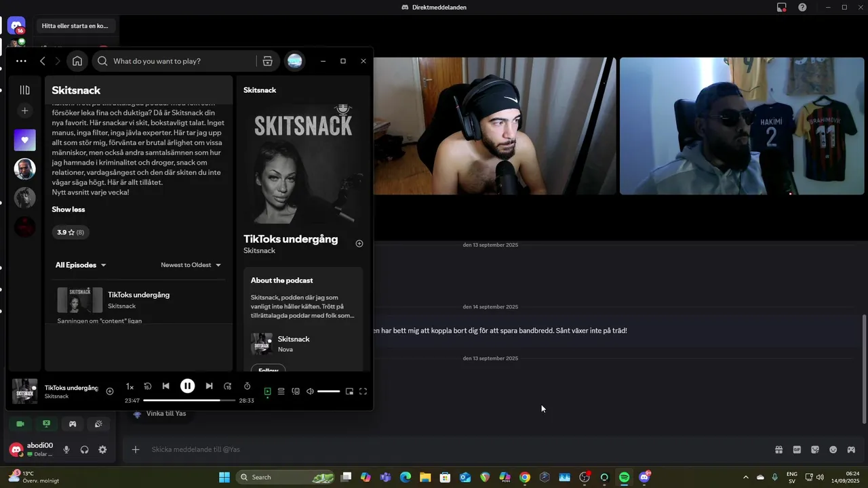Open Discord apps launcher icon
This screenshot has height=488, width=868.
851,449
